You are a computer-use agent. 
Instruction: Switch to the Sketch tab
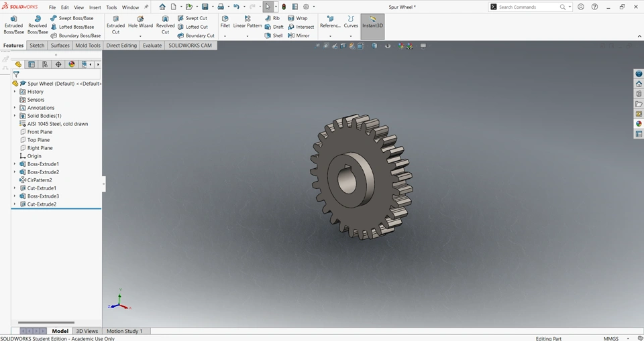[37, 46]
